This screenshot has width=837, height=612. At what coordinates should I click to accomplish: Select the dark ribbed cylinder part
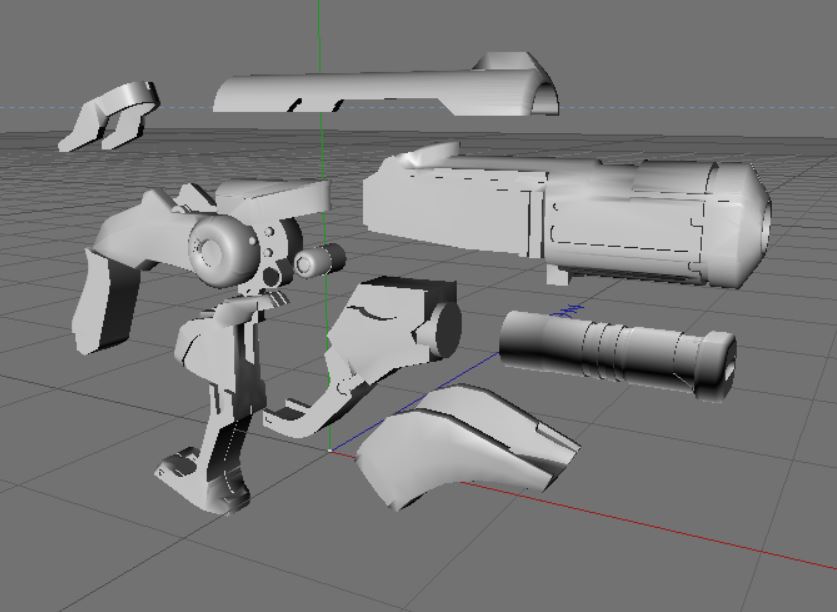click(x=618, y=354)
